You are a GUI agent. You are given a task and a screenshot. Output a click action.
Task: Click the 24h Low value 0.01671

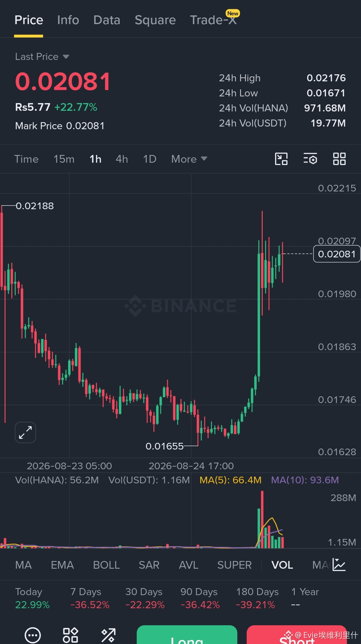pyautogui.click(x=326, y=93)
